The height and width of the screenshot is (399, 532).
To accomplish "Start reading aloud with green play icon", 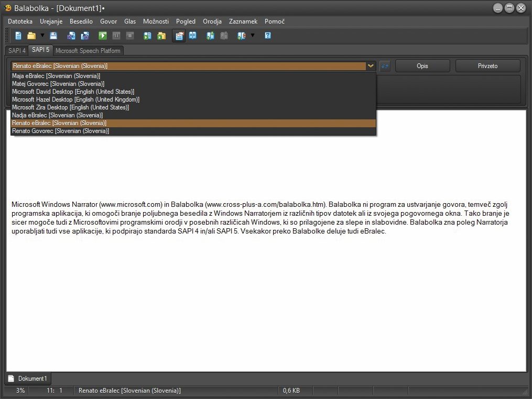I will pos(102,36).
